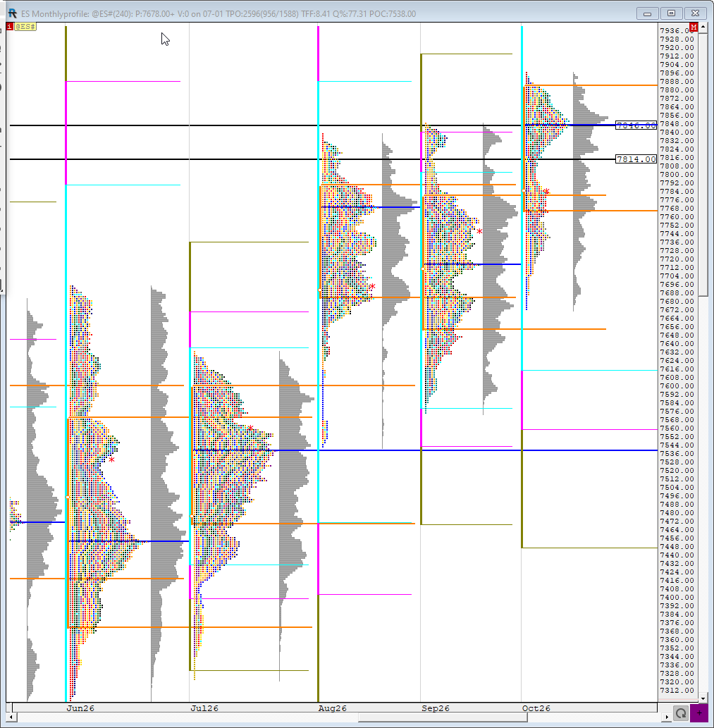Click the 7600.00 price on the scale

(677, 385)
